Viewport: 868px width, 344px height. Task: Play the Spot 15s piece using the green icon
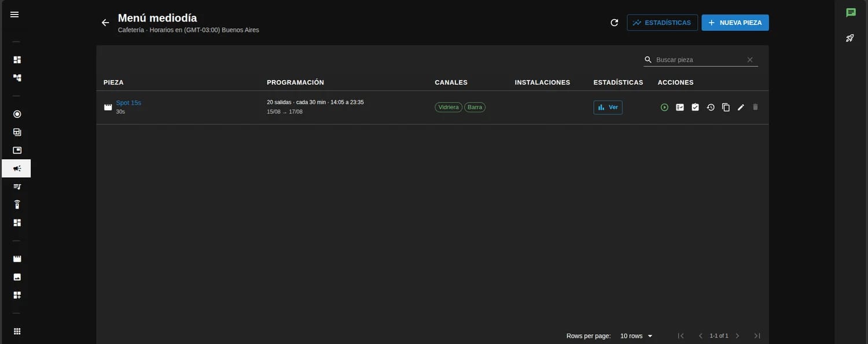pyautogui.click(x=664, y=107)
